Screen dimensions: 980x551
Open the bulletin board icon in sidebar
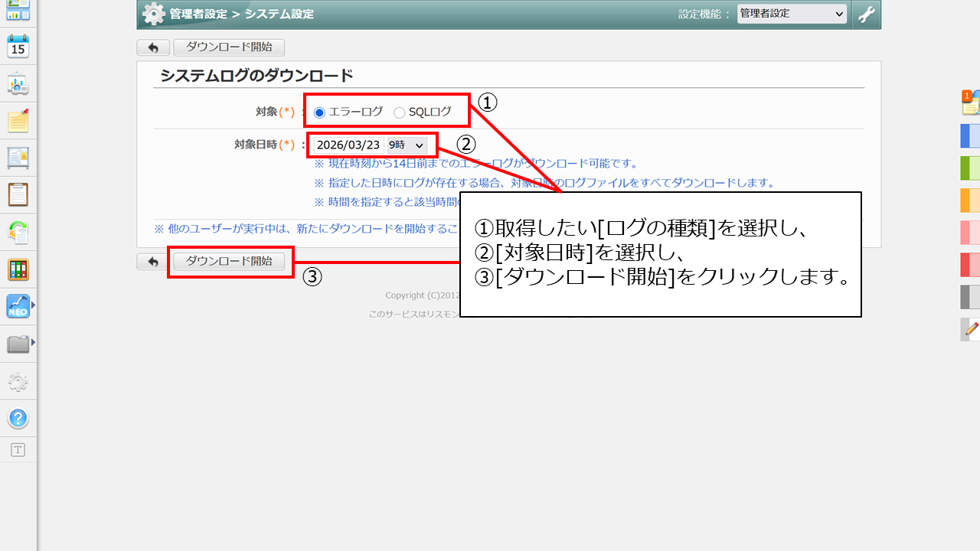tap(18, 158)
